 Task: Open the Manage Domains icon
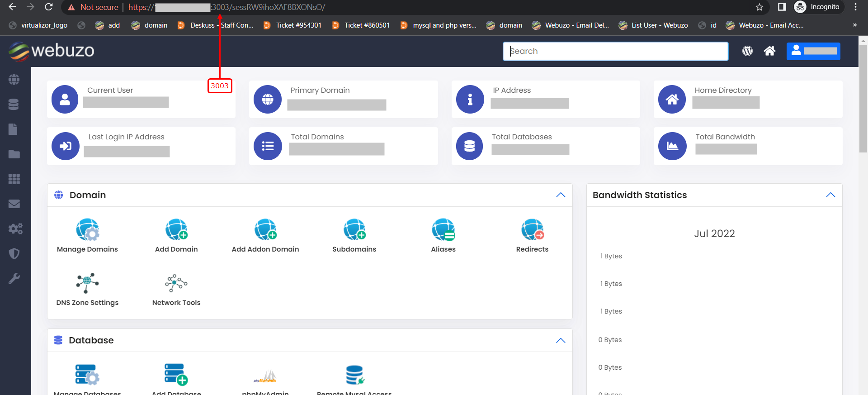click(x=87, y=230)
